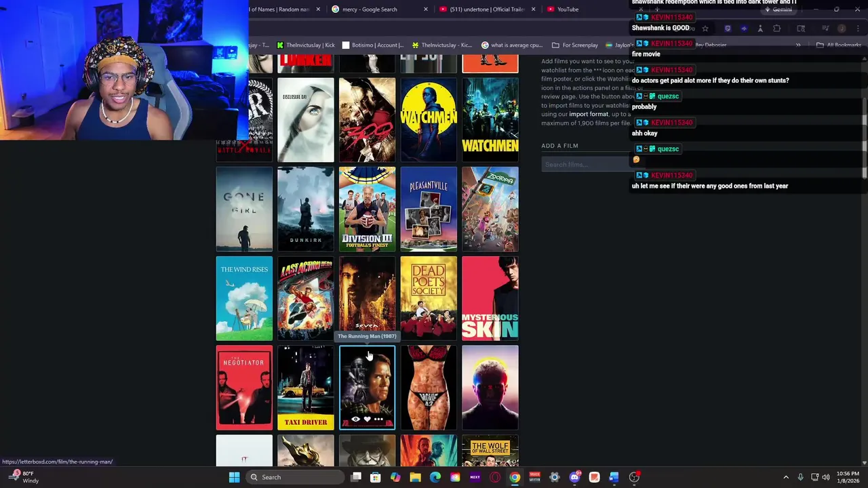The image size is (868, 488).
Task: Open the For Screenplay bookmarks folder
Action: pyautogui.click(x=575, y=45)
